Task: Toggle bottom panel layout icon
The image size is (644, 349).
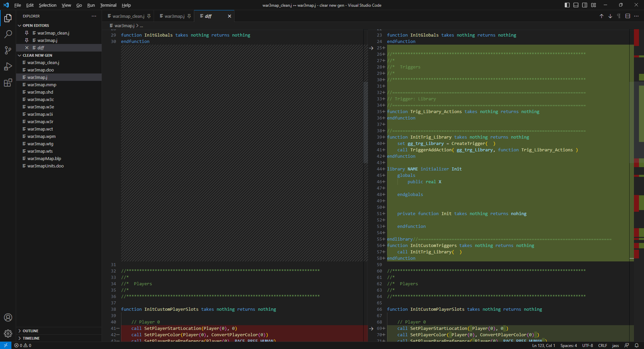Action: [576, 5]
